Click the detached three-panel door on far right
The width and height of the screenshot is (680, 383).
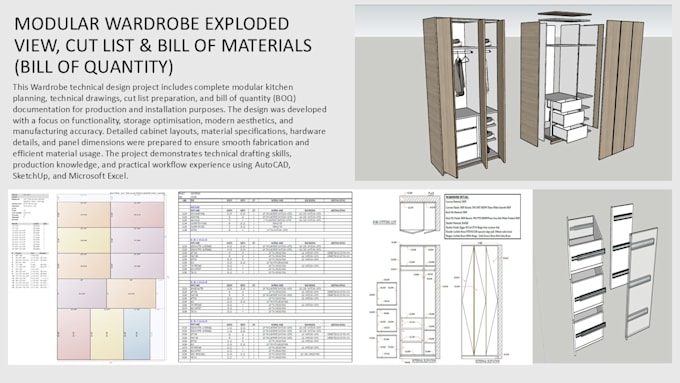[621, 89]
